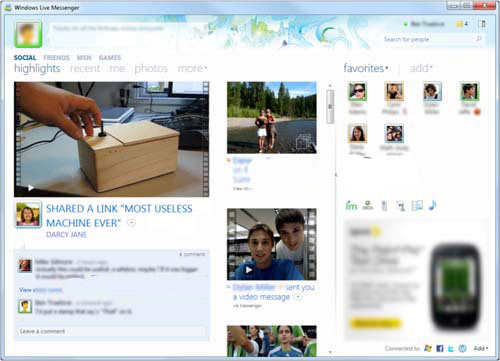Screen dimensions: 500x361
Task: Click the WordPress connected service icon
Action: [x=462, y=348]
